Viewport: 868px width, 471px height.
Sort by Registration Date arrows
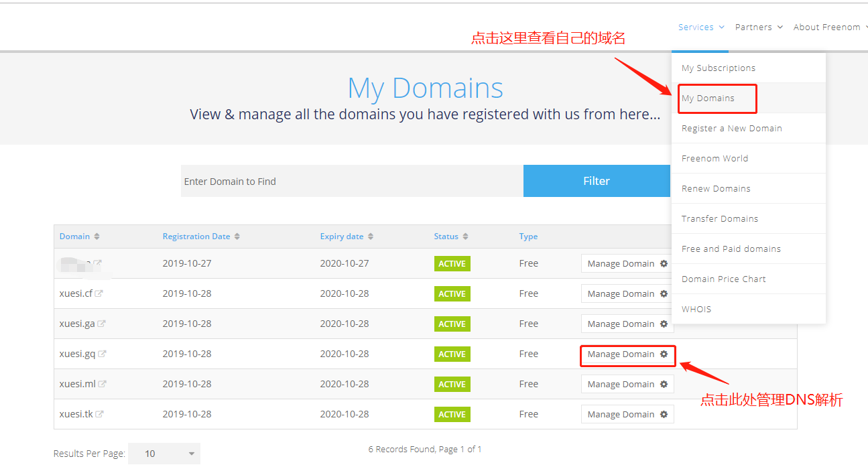tap(237, 237)
